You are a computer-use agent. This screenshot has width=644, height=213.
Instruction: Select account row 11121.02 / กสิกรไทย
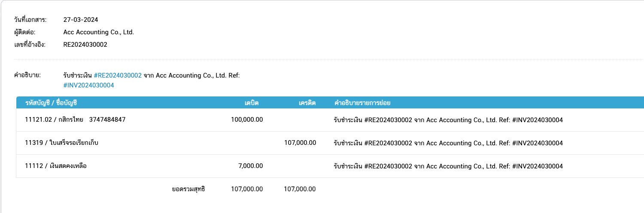[330, 120]
